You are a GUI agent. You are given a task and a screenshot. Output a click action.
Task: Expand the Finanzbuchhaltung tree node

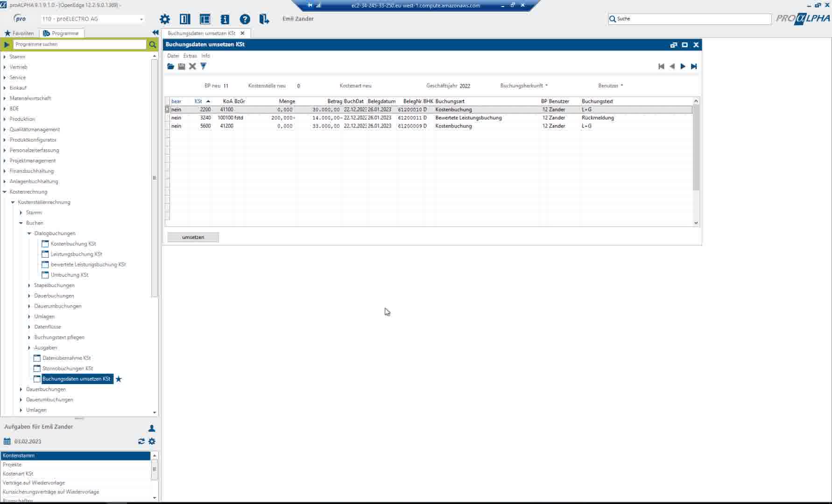5,171
